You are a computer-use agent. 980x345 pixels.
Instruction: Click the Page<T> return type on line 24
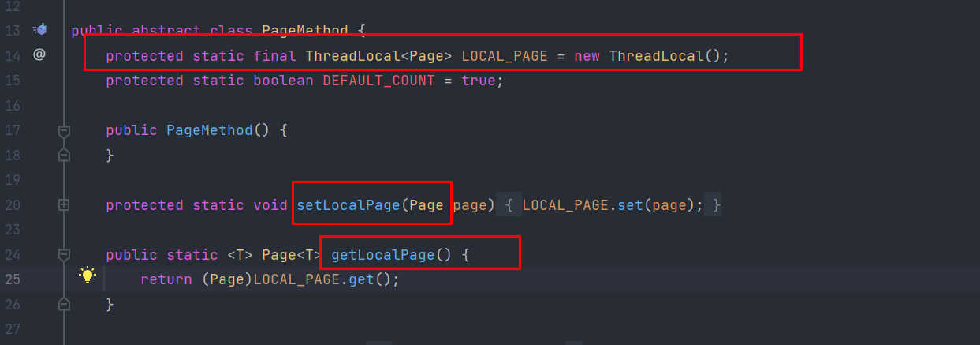(292, 255)
